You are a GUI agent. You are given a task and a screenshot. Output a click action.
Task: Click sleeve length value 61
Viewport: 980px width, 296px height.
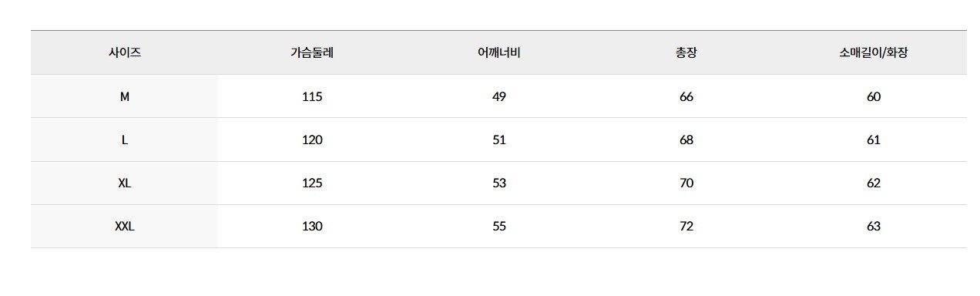click(873, 140)
